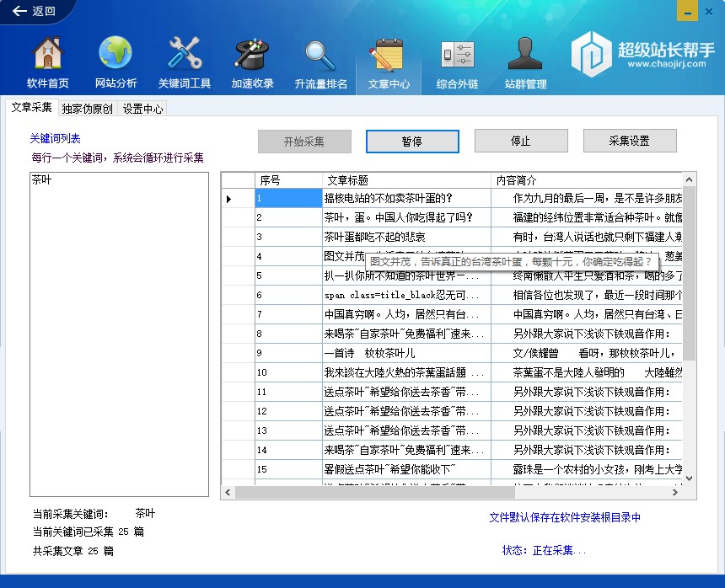The width and height of the screenshot is (725, 588).
Task: Click the 文章标题 column header
Action: pos(405,180)
